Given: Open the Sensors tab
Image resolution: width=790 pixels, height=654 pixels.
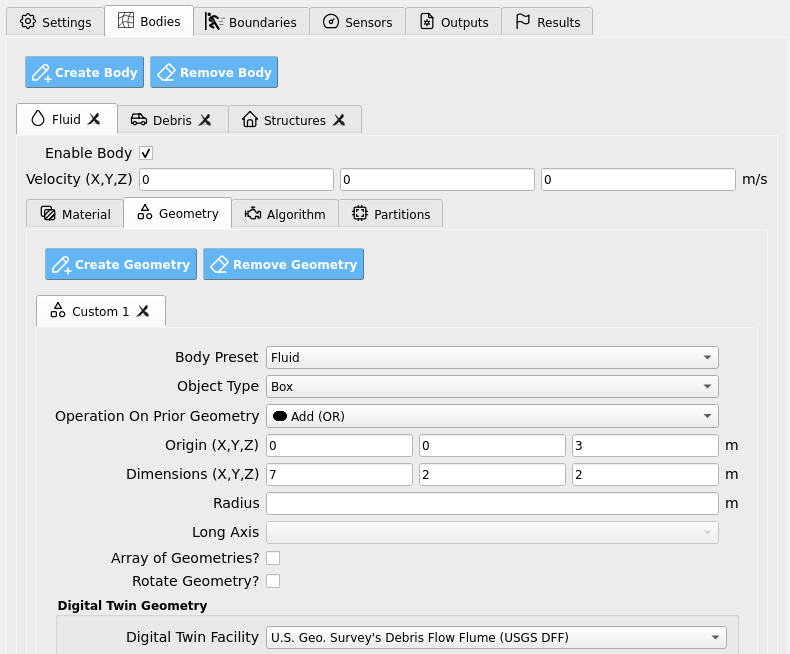Looking at the screenshot, I should pos(357,22).
